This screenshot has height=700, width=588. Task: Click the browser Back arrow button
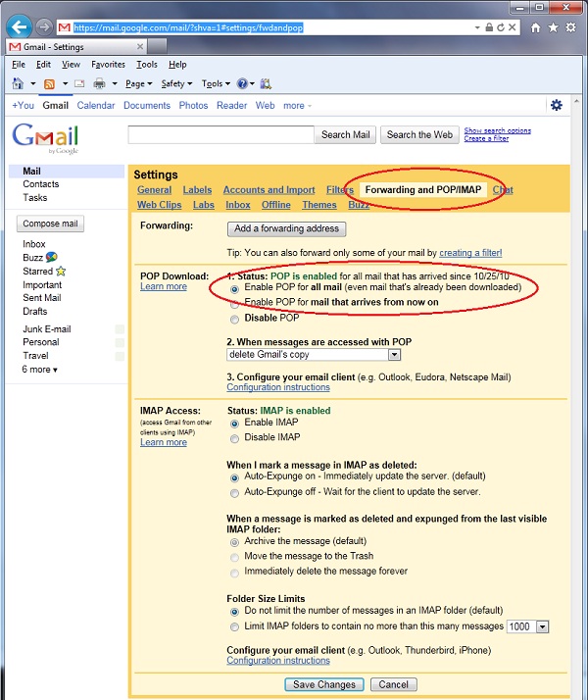pyautogui.click(x=20, y=27)
